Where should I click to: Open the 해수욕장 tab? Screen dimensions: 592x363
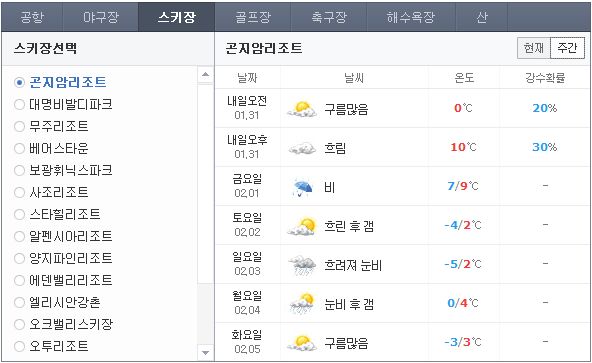[x=411, y=17]
